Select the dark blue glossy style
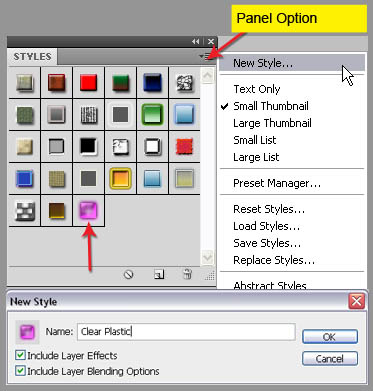The height and width of the screenshot is (391, 373). 152,83
